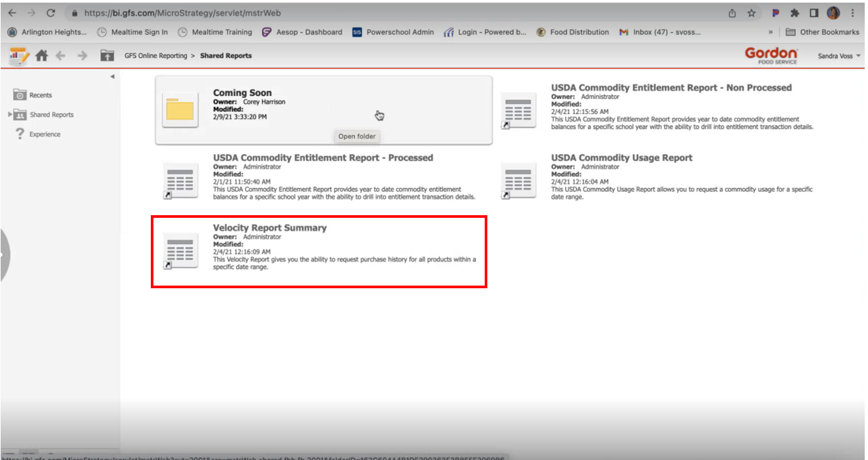Screen dimensions: 868x460
Task: Bookmark this page with the star icon
Action: (x=751, y=13)
